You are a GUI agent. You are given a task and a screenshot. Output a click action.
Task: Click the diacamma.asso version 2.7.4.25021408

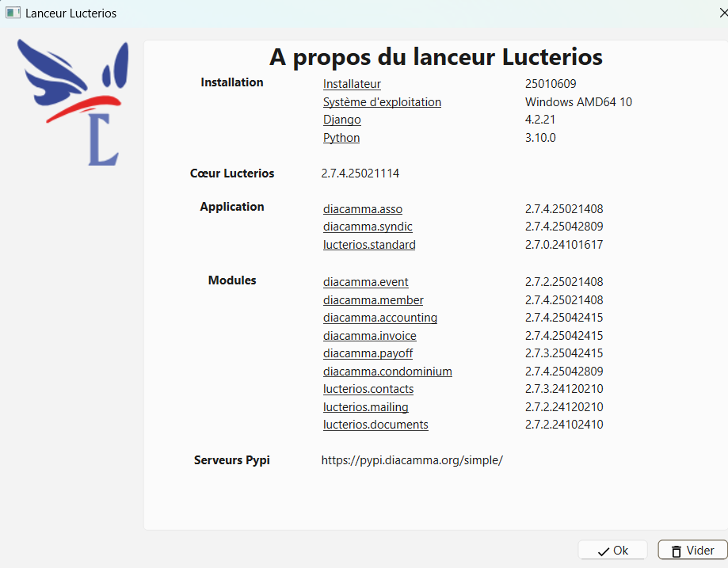[564, 209]
